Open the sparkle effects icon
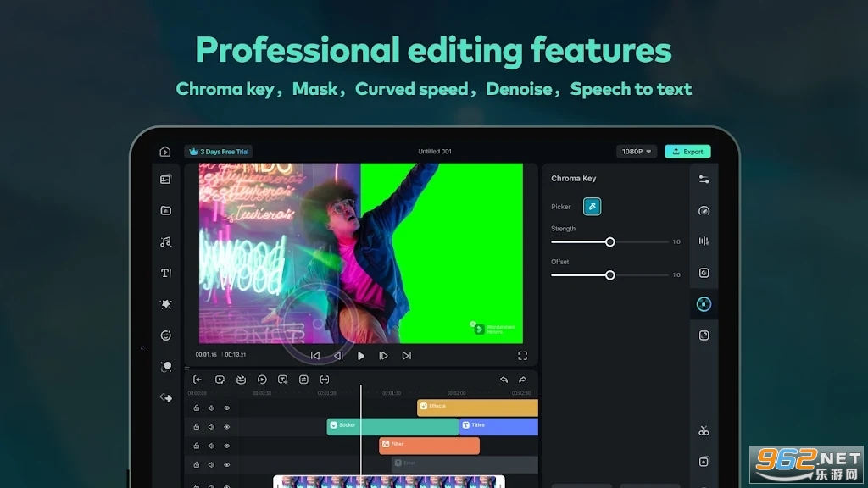The height and width of the screenshot is (488, 868). 165,304
